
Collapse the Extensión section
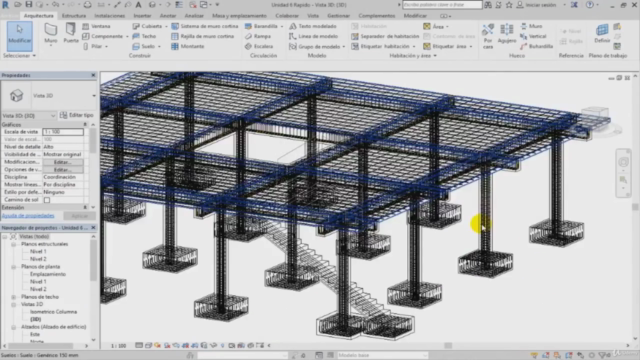pos(85,207)
